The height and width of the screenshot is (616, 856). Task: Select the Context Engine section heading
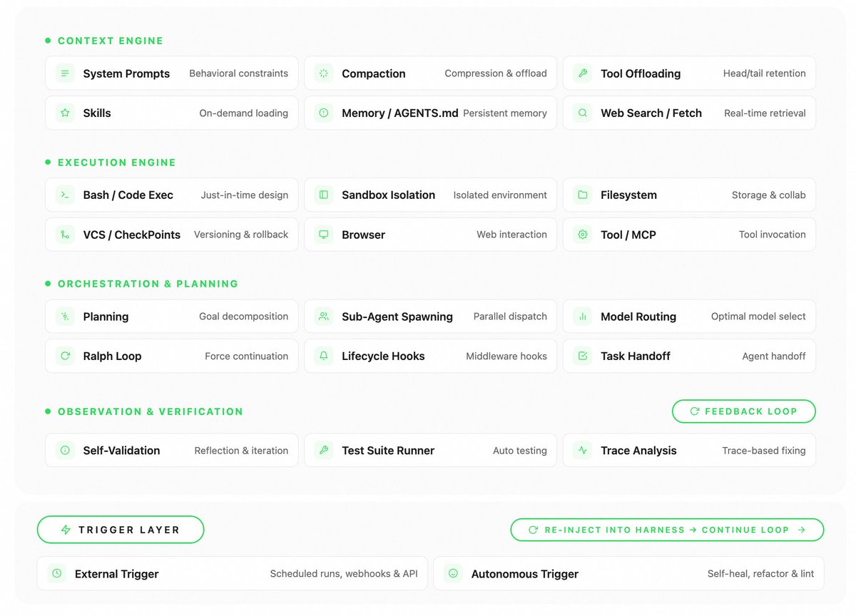[110, 41]
